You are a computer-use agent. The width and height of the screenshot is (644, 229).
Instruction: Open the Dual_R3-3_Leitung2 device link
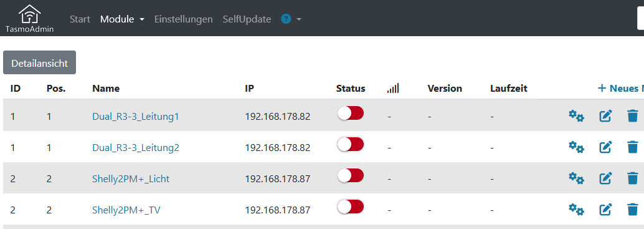click(x=136, y=148)
